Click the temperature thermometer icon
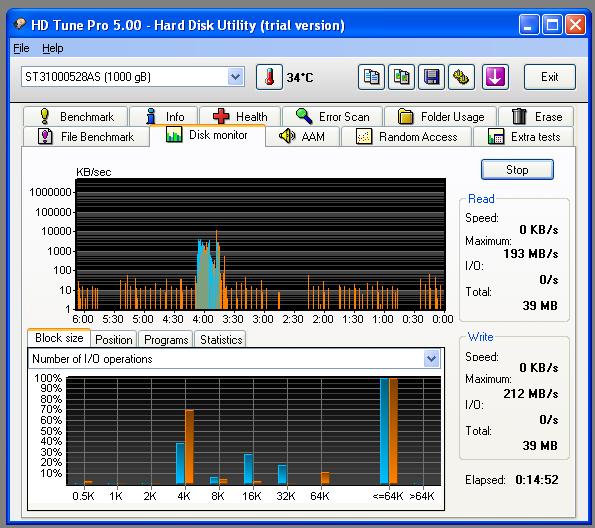The height and width of the screenshot is (528, 595). pyautogui.click(x=269, y=77)
